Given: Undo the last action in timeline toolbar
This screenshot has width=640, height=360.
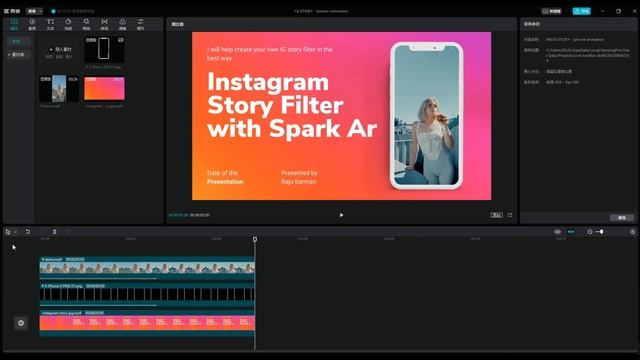Looking at the screenshot, I should [x=28, y=232].
